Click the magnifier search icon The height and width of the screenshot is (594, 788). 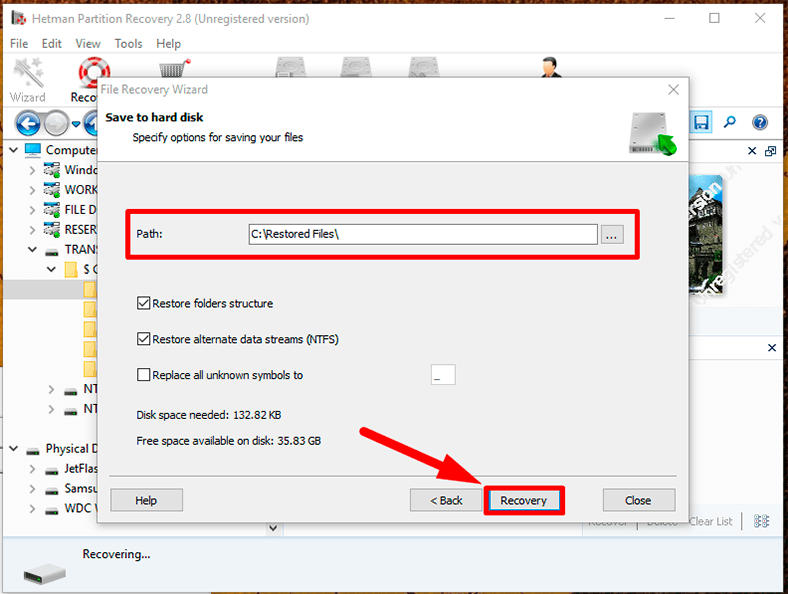pyautogui.click(x=730, y=122)
